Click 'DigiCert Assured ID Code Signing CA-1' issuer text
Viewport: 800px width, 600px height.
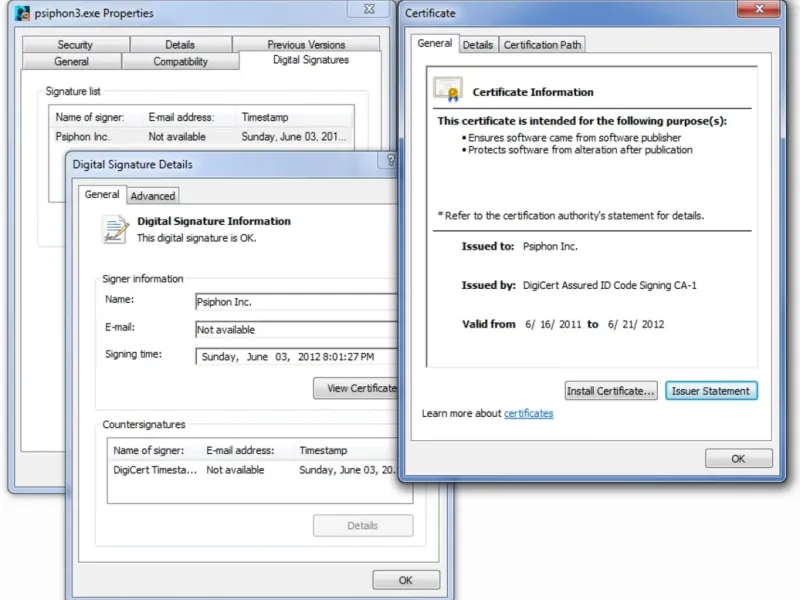[610, 285]
